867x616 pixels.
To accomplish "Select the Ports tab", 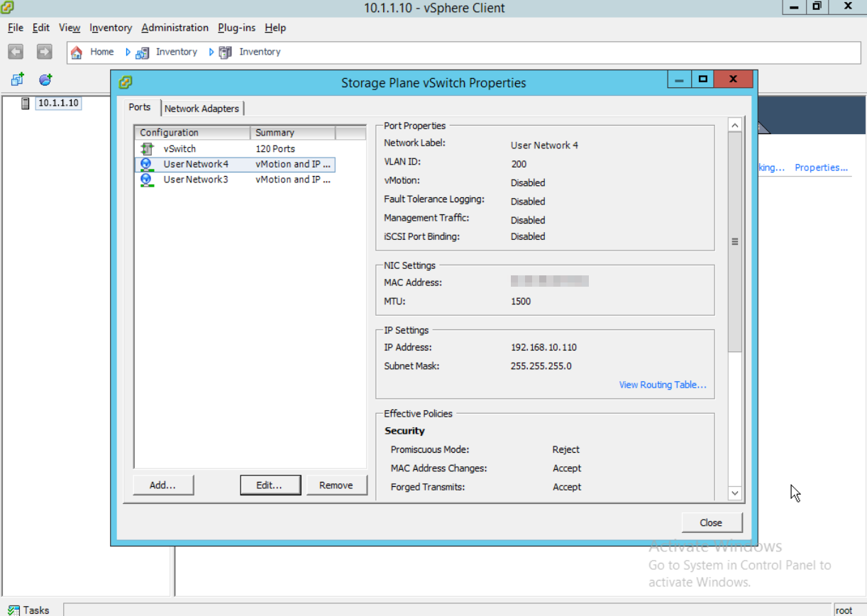I will [140, 107].
